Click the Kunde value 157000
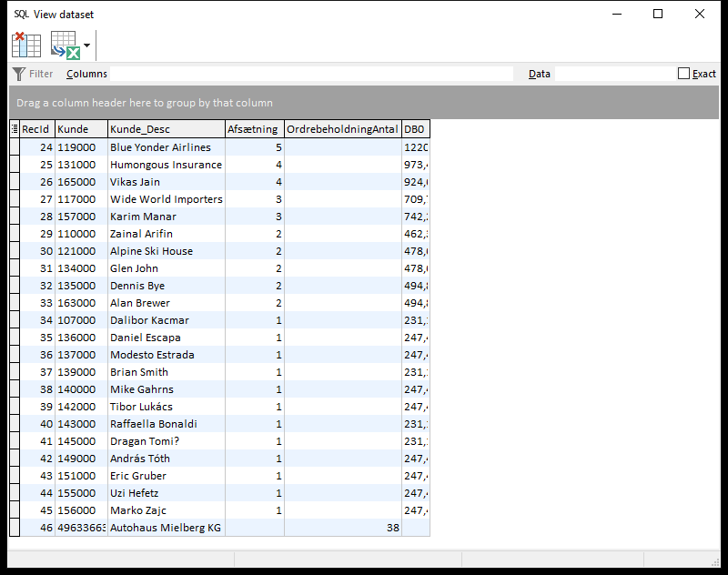This screenshot has width=728, height=575. point(81,217)
